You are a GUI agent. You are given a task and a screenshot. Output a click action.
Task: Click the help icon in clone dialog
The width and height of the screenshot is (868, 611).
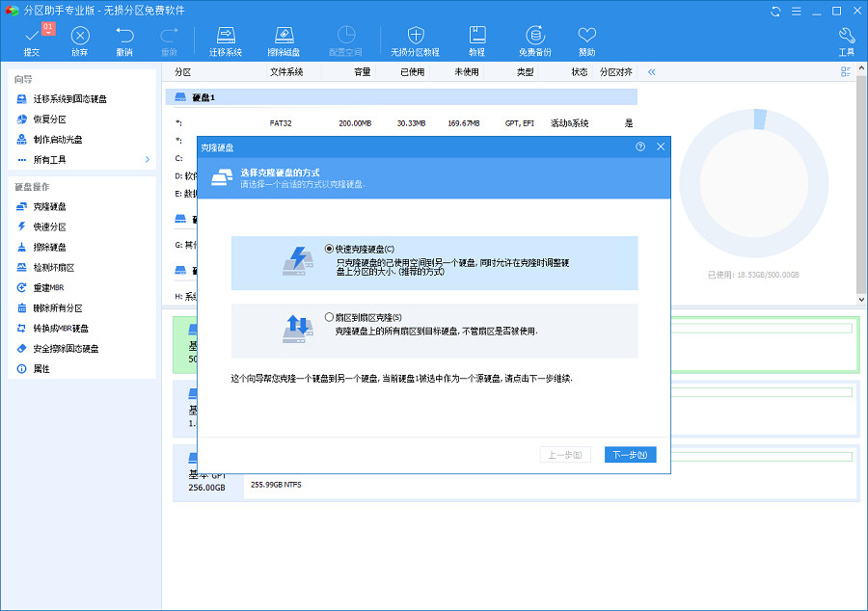(640, 146)
